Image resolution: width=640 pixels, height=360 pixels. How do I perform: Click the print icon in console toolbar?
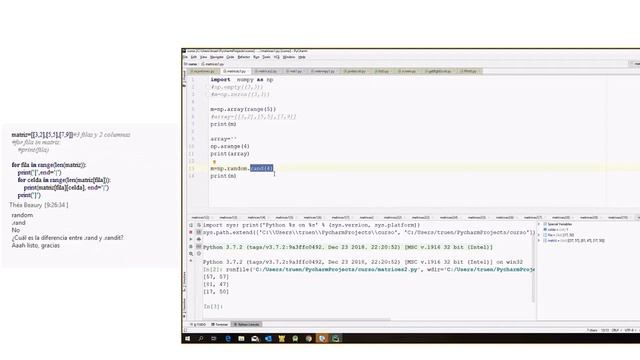click(x=199, y=240)
